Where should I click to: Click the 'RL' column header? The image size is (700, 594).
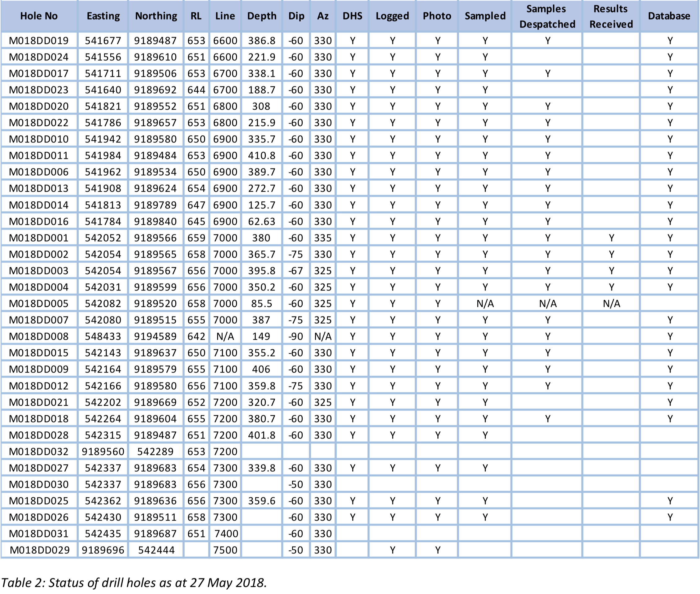coord(196,16)
